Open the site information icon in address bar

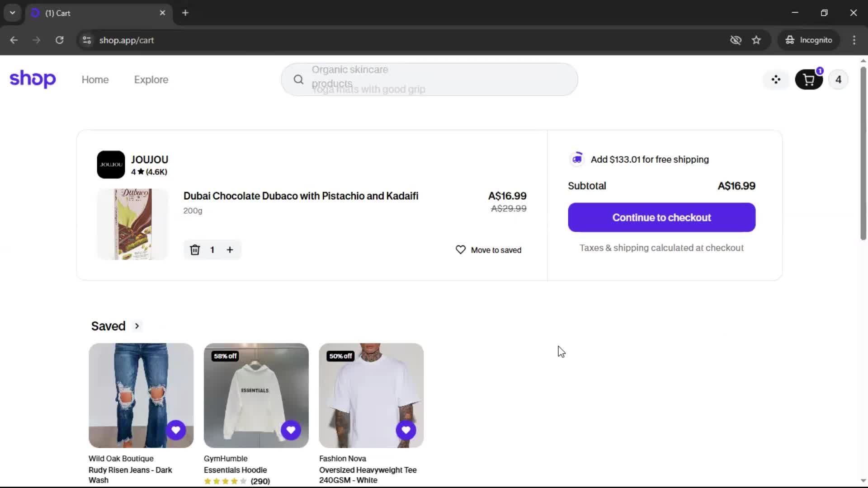pos(87,40)
